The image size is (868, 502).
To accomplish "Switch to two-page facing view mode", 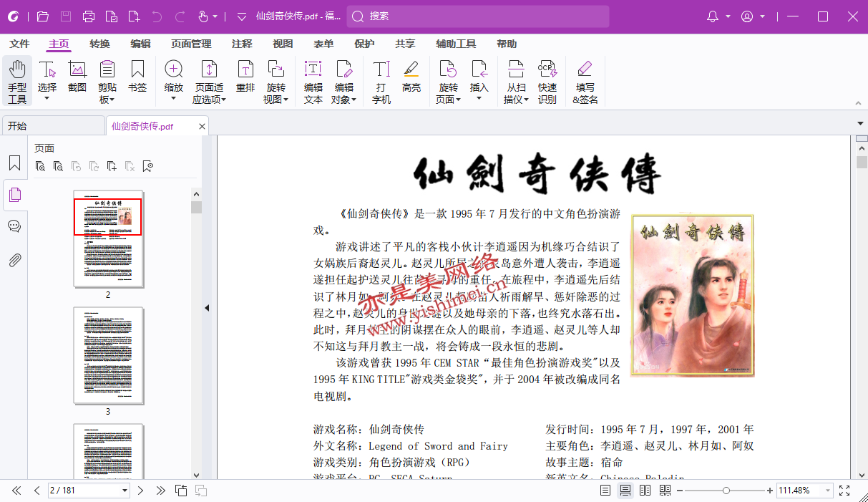I will point(645,491).
